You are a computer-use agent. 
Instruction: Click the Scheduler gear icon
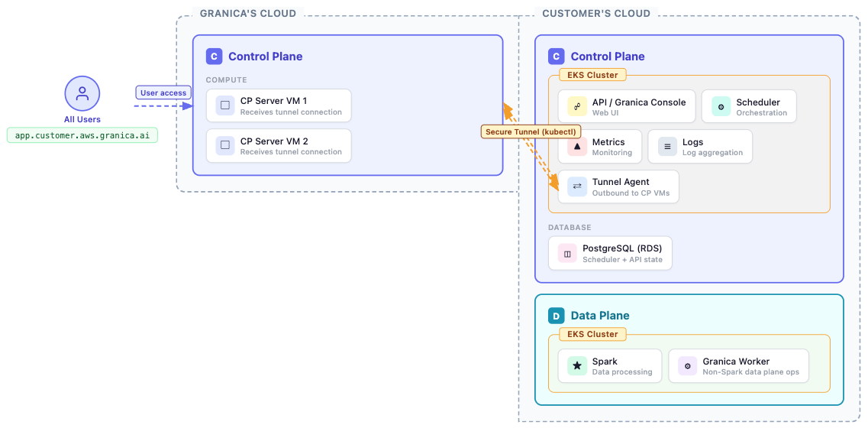pyautogui.click(x=721, y=106)
